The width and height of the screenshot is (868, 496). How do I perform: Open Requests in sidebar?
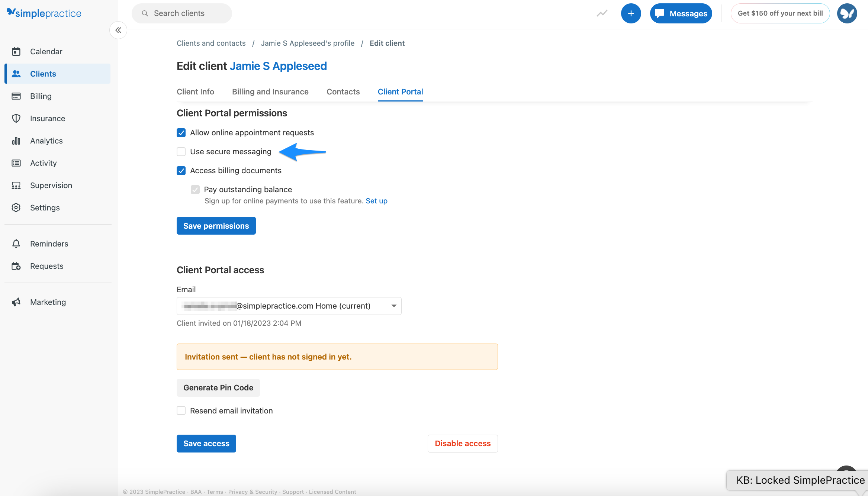[58, 266]
